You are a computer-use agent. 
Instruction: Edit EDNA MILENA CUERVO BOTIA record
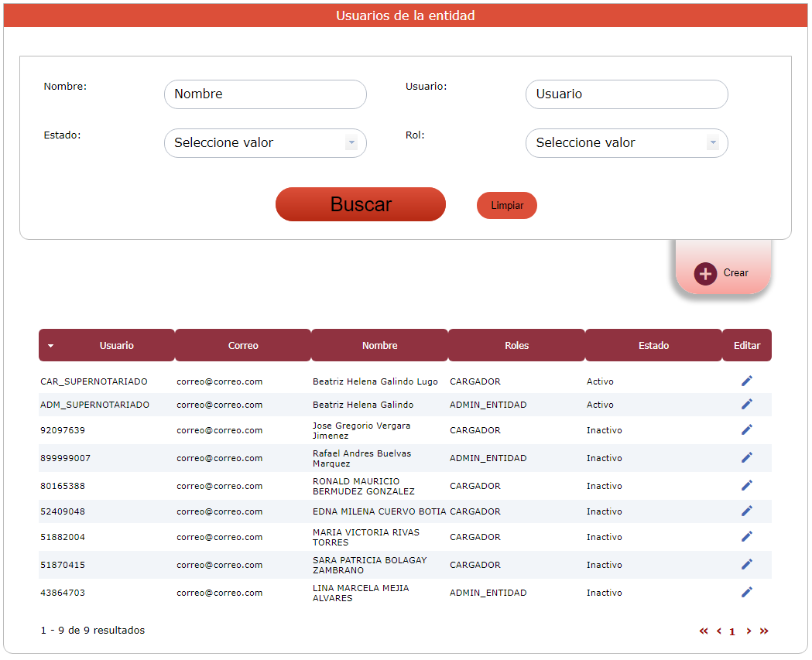746,511
